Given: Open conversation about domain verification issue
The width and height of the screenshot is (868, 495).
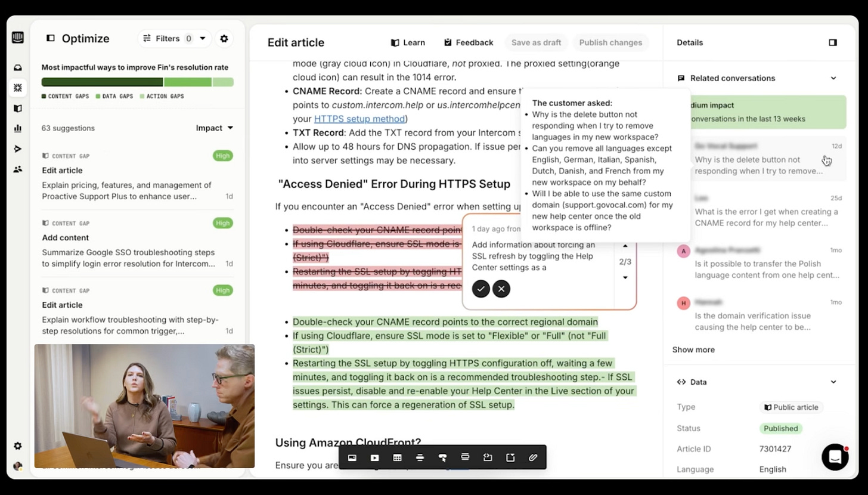Looking at the screenshot, I should [x=761, y=314].
